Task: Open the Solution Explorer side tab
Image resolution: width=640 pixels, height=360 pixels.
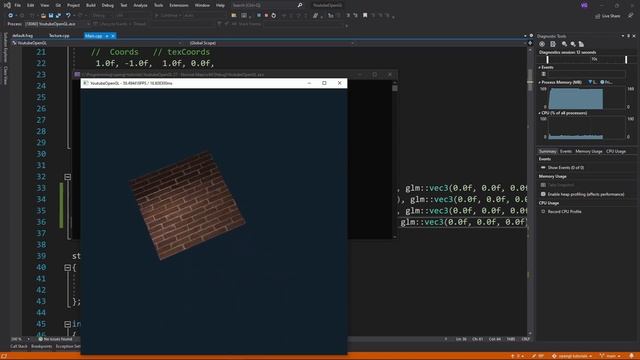Action: 5,47
